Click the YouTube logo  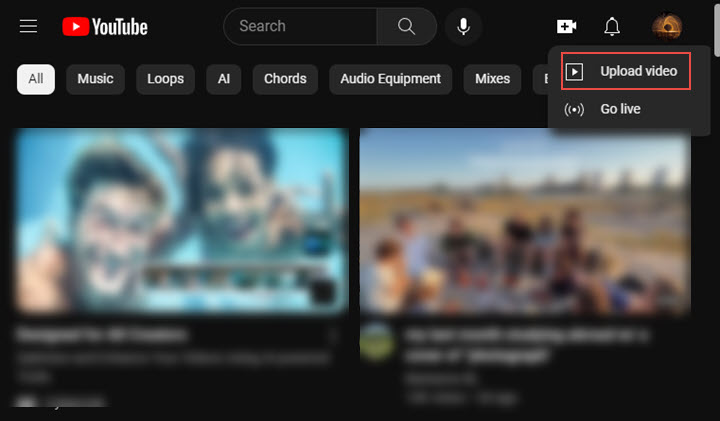point(105,27)
